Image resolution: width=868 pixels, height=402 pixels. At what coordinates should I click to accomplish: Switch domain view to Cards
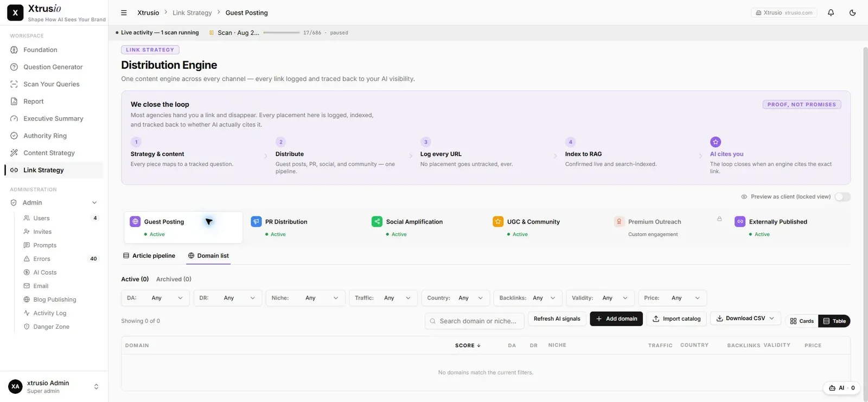point(802,321)
